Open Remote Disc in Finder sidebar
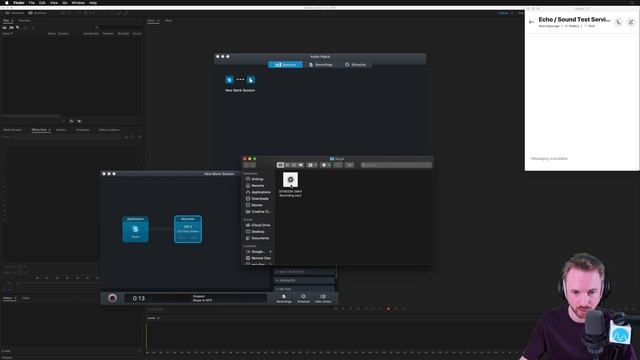640x360 pixels. coord(258,258)
